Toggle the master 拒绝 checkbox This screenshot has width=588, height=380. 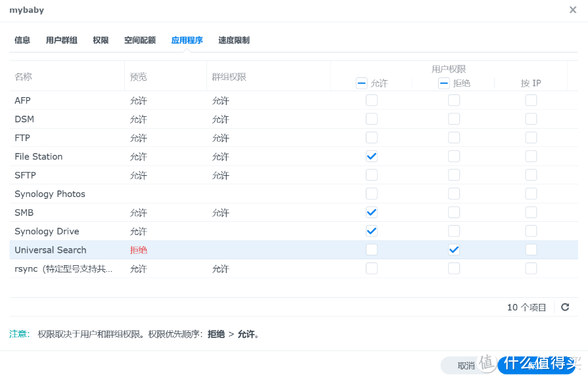443,83
